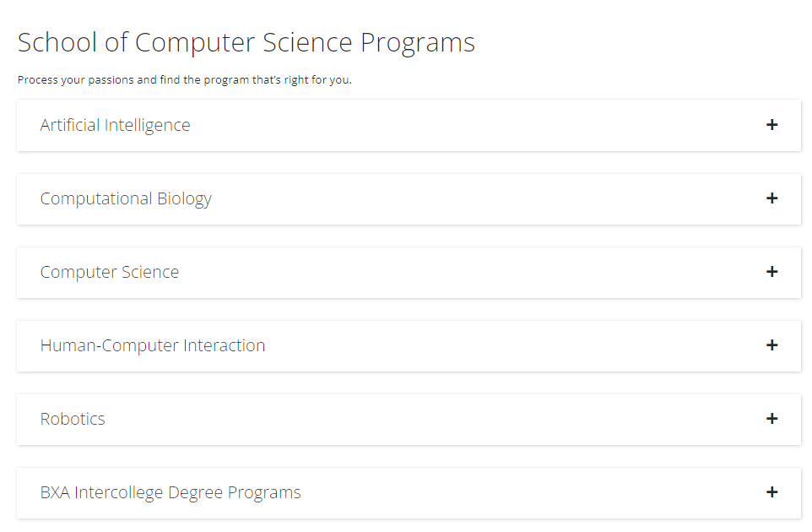Open the Computational Biology section title

pos(126,199)
